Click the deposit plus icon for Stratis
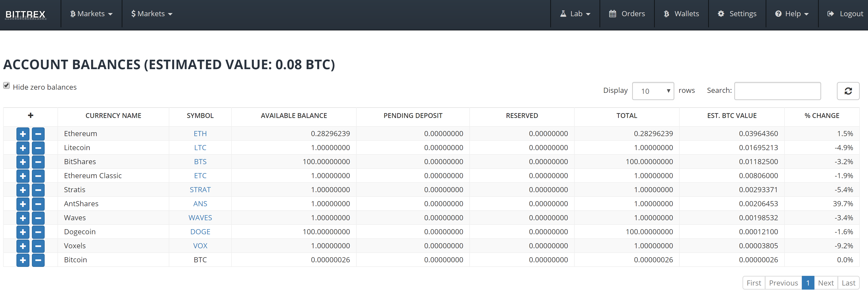The width and height of the screenshot is (868, 293). pyautogui.click(x=23, y=190)
